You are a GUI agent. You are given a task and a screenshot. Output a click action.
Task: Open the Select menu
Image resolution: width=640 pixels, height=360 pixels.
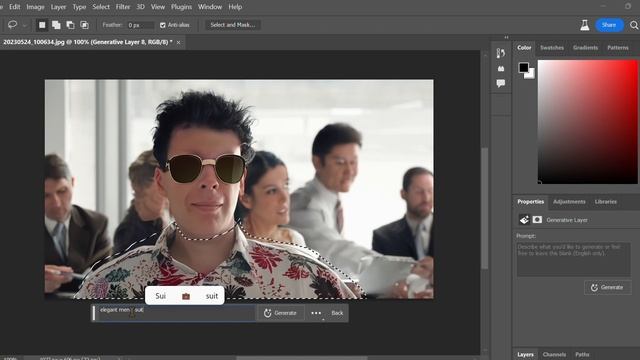coord(101,7)
